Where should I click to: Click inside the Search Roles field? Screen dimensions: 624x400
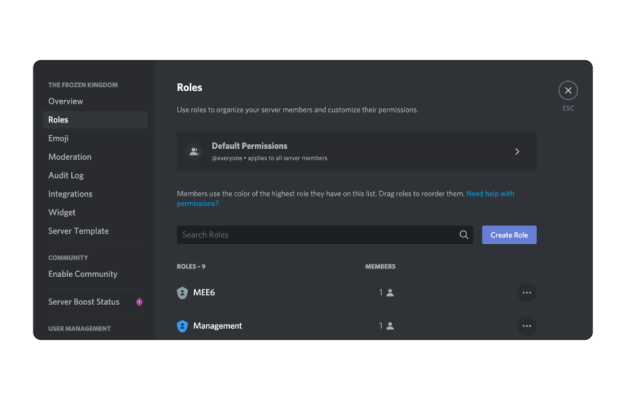tap(315, 235)
